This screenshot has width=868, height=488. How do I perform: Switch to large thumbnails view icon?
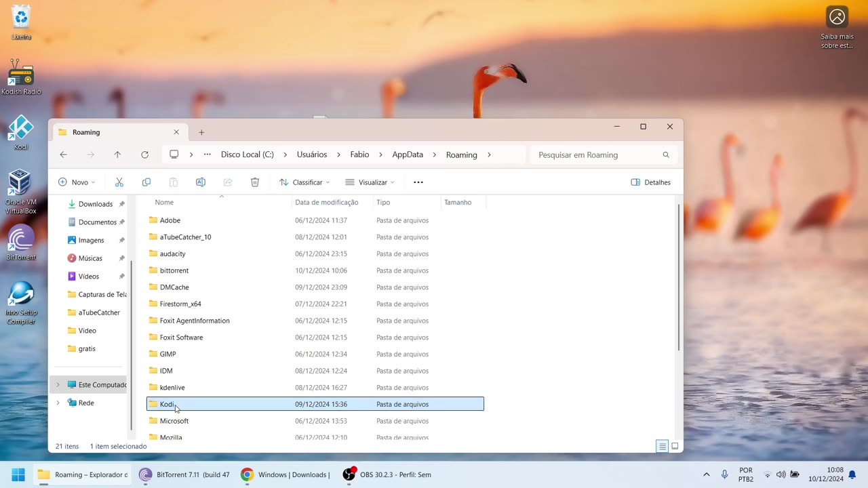pos(675,446)
